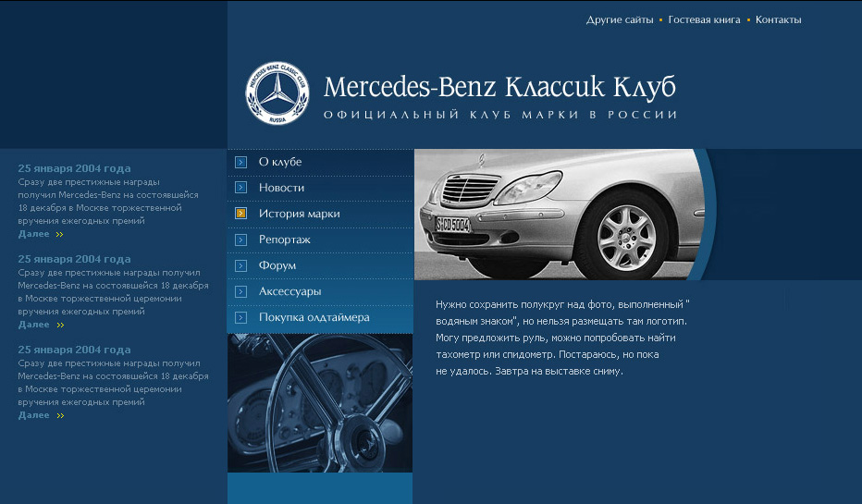Click arrow icon beside Репортаж
Viewport: 862px width, 504px height.
coord(240,240)
